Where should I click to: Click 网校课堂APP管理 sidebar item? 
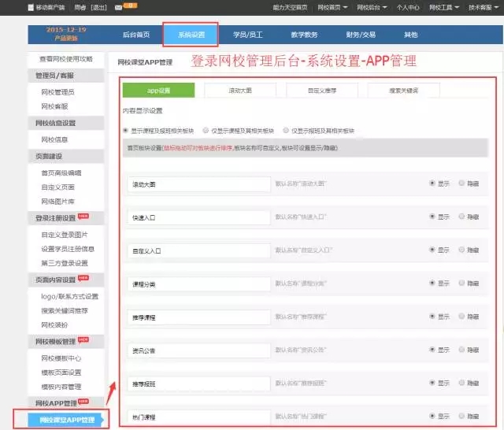pos(67,420)
